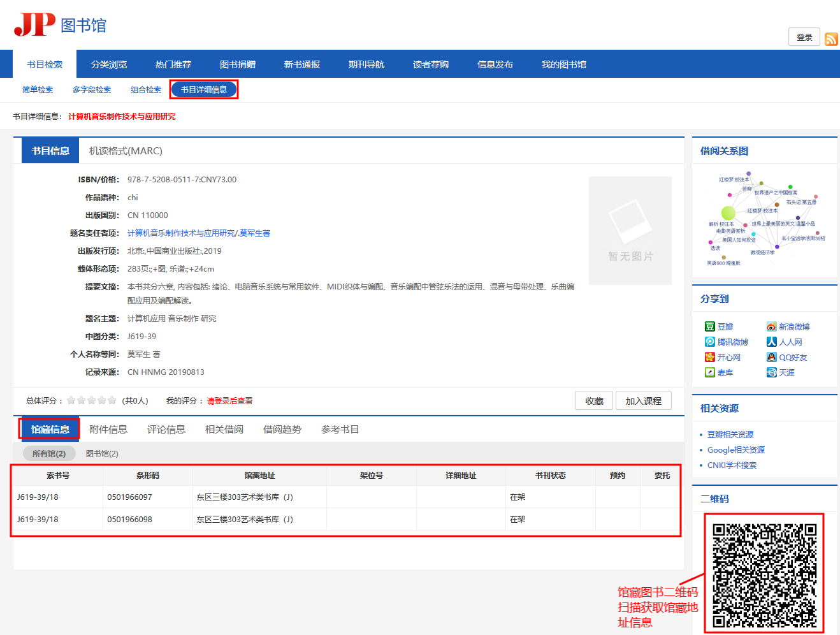
Task: Select the 所有馆(2) filter
Action: coord(49,454)
